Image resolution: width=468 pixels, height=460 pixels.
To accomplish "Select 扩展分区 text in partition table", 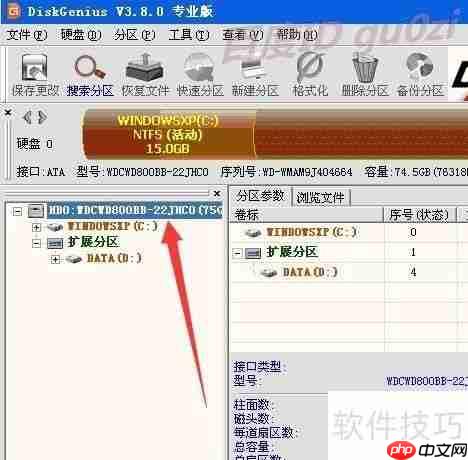I will click(291, 253).
